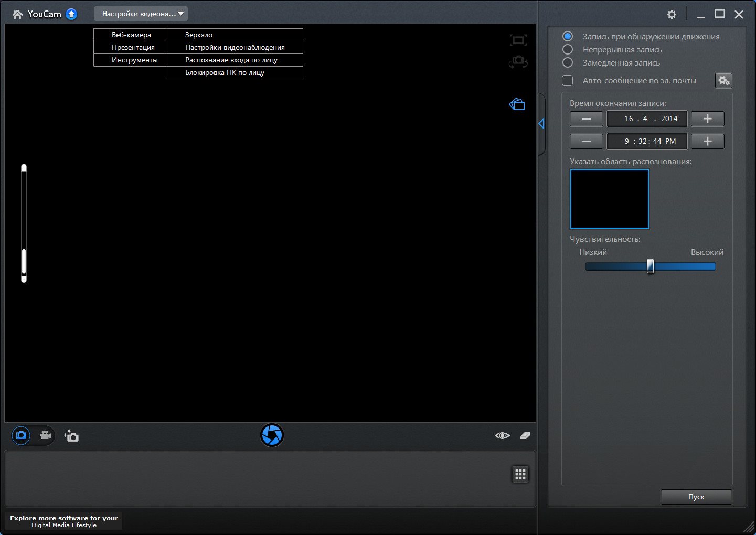Enable Авто-сообщение по эл. почты checkbox
The image size is (756, 535).
[x=568, y=80]
